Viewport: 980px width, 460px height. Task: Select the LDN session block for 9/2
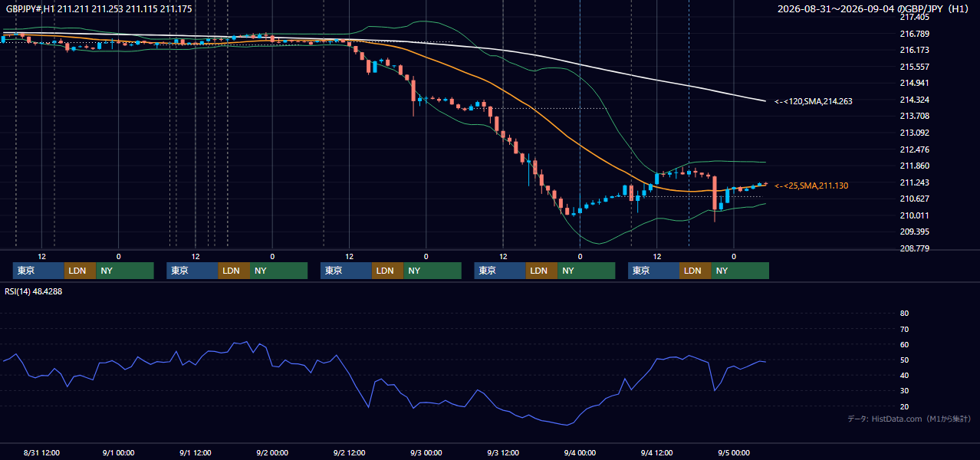(387, 271)
